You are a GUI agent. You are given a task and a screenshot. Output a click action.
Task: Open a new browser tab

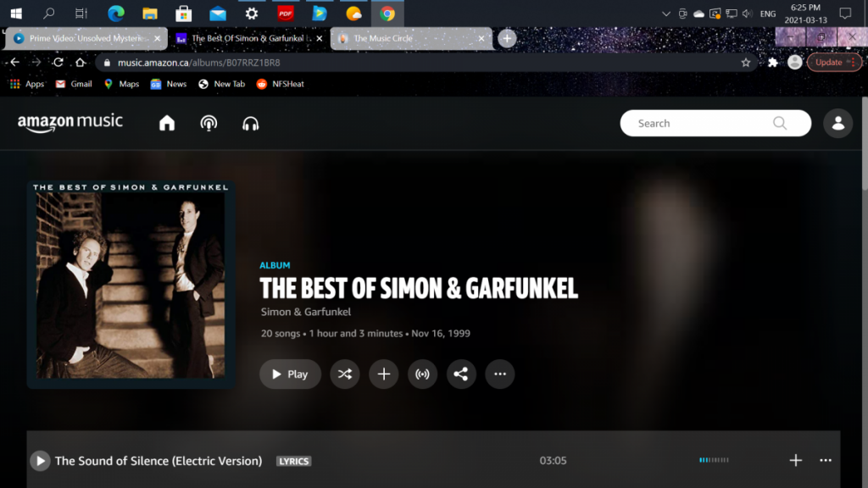pyautogui.click(x=507, y=38)
